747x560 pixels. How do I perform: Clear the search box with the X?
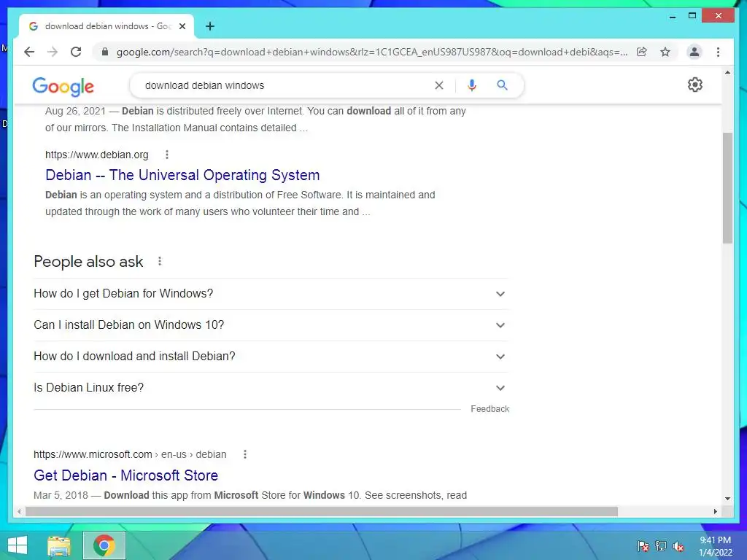(x=438, y=85)
